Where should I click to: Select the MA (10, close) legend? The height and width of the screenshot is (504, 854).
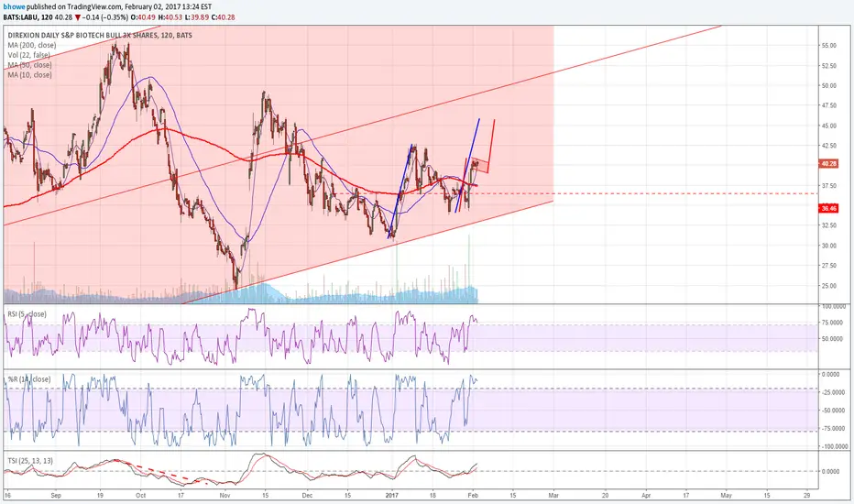coord(30,74)
